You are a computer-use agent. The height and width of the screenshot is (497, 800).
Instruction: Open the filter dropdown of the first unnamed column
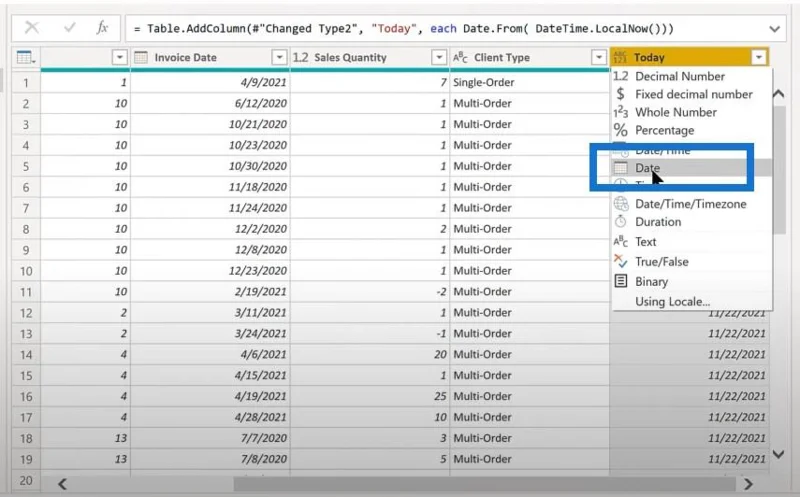tap(119, 58)
